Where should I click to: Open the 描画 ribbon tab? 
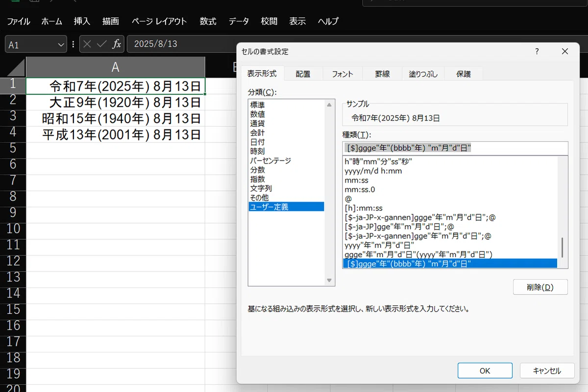point(111,22)
